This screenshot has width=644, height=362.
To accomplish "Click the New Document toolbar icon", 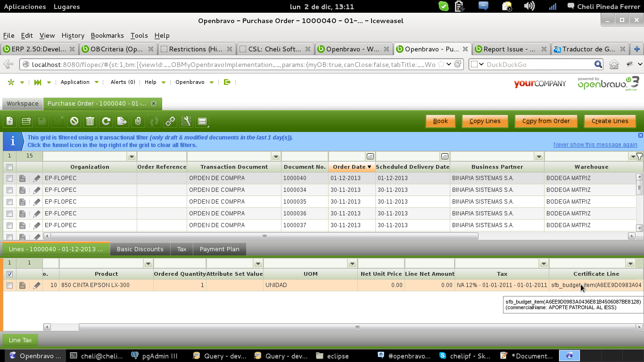I will [x=10, y=121].
